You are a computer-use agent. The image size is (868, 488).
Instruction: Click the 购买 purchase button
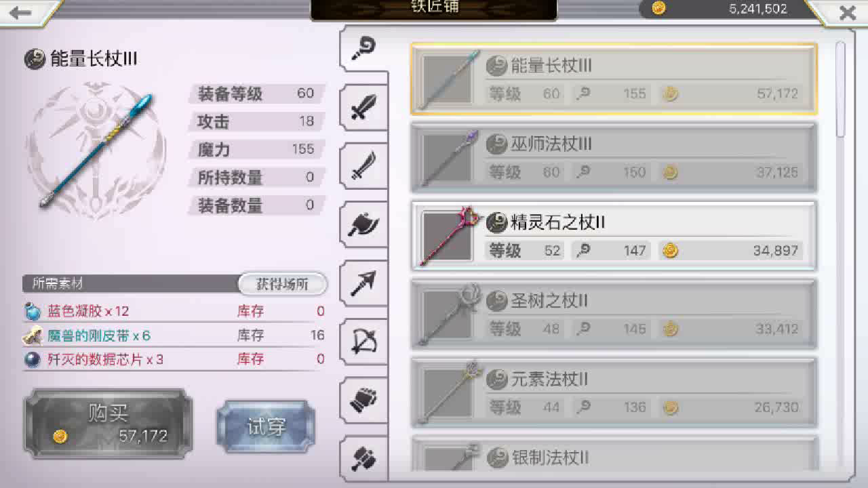click(x=108, y=424)
